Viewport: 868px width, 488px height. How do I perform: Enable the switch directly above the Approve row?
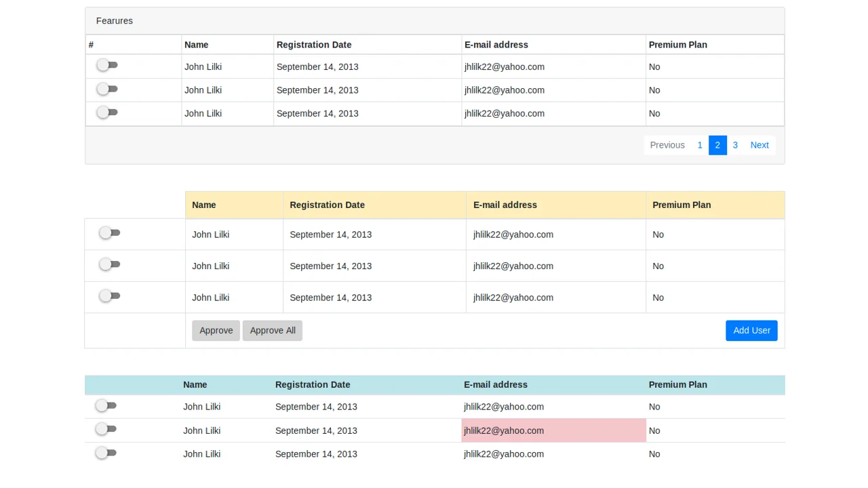pyautogui.click(x=109, y=296)
